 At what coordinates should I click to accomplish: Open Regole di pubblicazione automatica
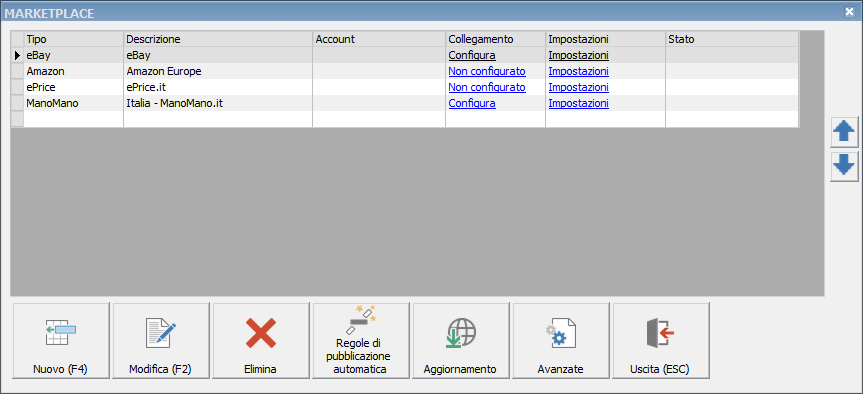coord(361,340)
